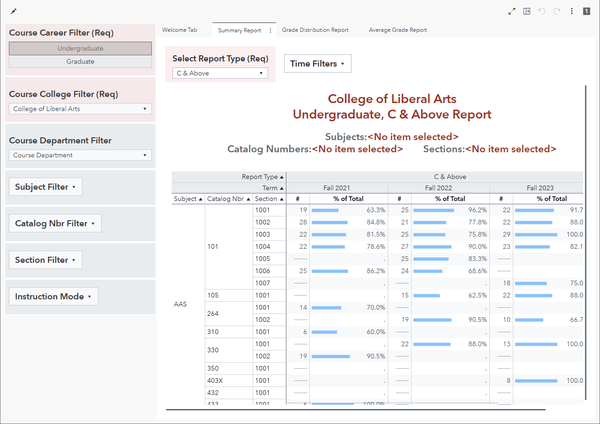The width and height of the screenshot is (600, 424).
Task: Click the Fall 2022 term header
Action: [x=439, y=188]
